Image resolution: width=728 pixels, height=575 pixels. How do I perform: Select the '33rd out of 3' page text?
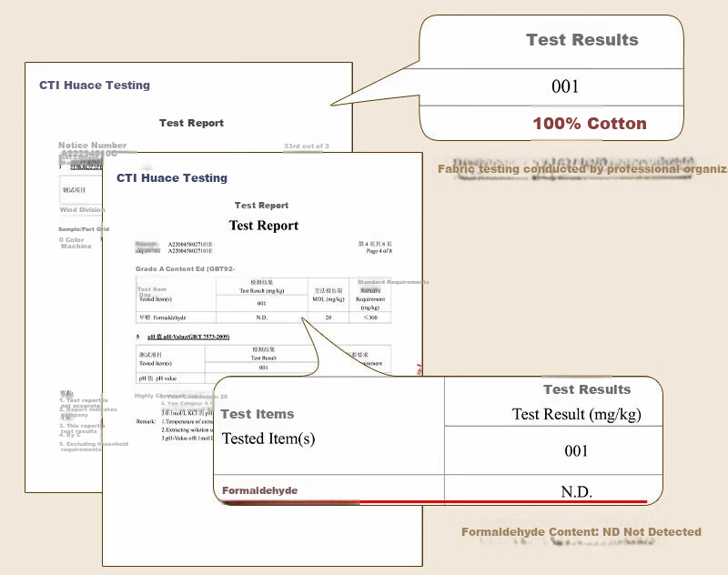point(307,146)
